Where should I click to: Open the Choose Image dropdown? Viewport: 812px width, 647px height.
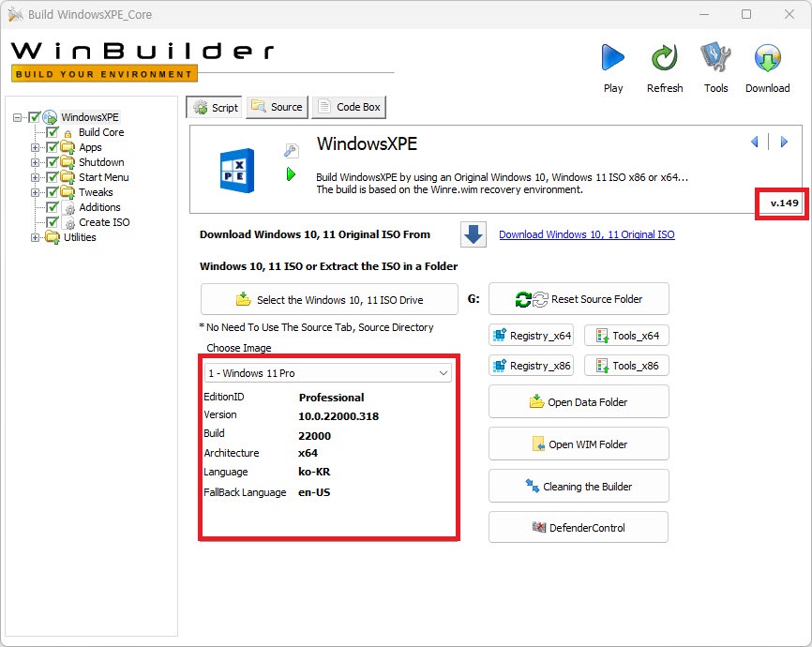point(328,373)
